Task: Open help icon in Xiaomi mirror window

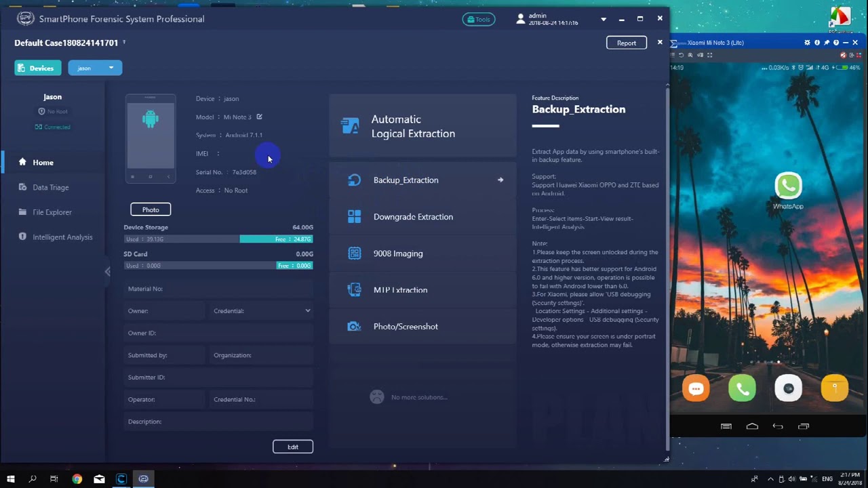Action: tap(836, 43)
